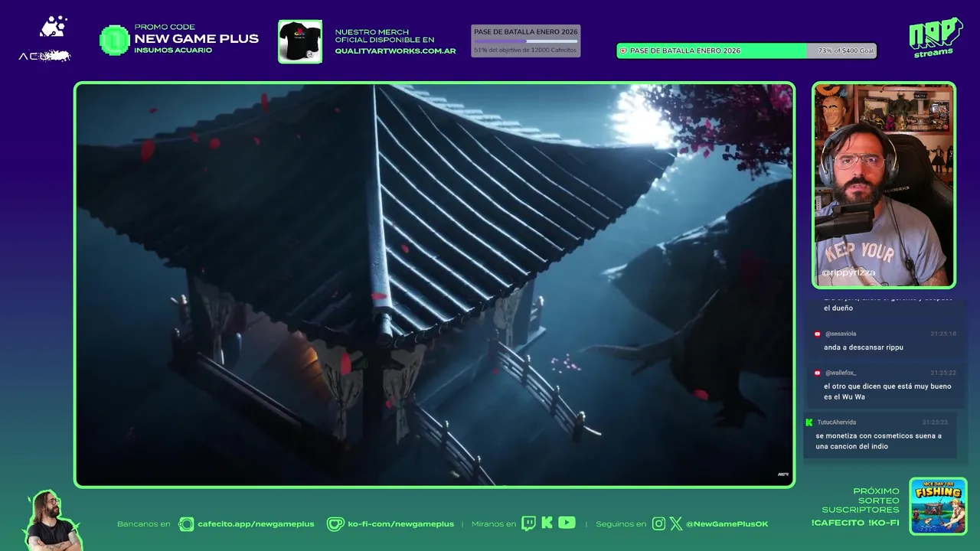Click the INSUMOS ACUARIO text
The image size is (980, 551).
click(173, 51)
